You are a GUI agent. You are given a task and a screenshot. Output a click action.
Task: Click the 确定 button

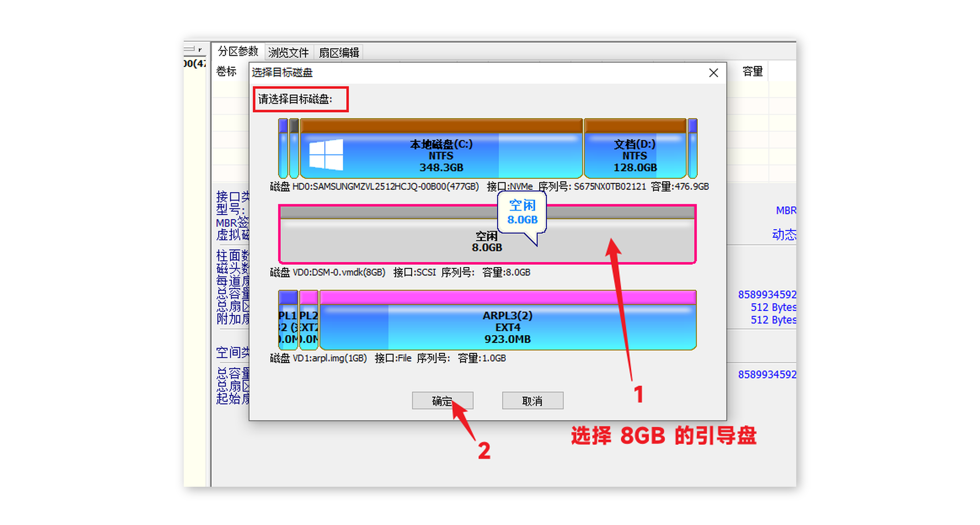pyautogui.click(x=443, y=401)
